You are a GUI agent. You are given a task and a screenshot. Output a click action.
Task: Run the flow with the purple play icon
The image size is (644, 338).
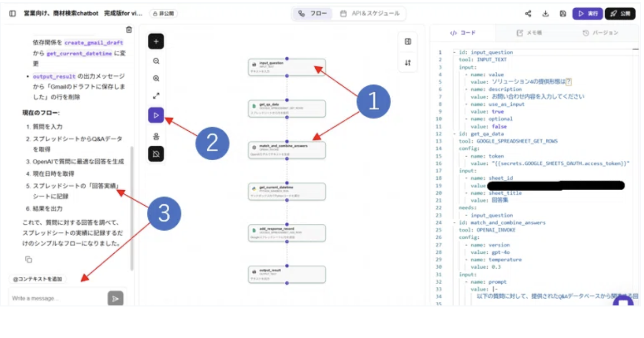point(156,115)
